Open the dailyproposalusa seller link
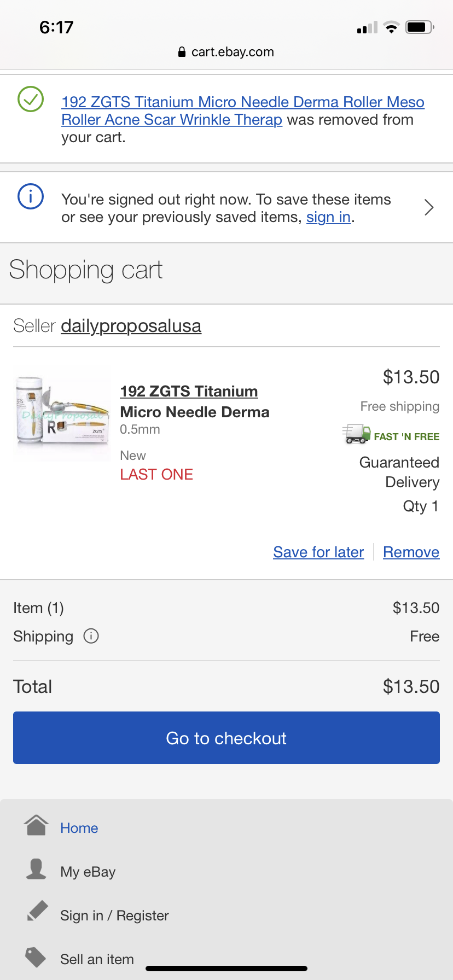453x980 pixels. click(131, 326)
